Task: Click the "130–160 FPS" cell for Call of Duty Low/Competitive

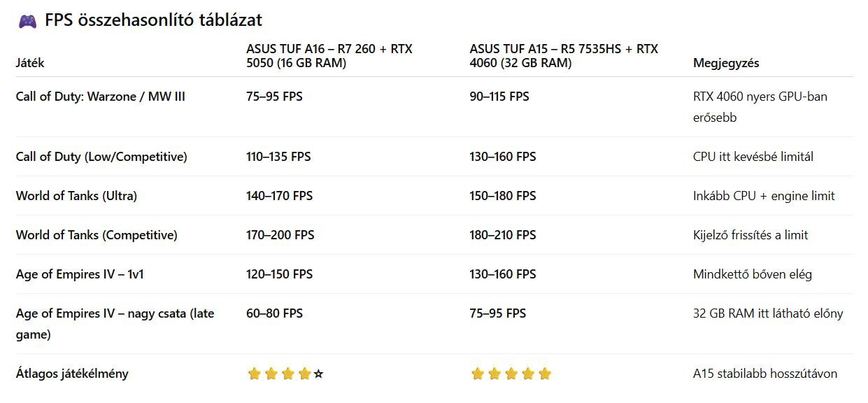Action: [x=502, y=157]
